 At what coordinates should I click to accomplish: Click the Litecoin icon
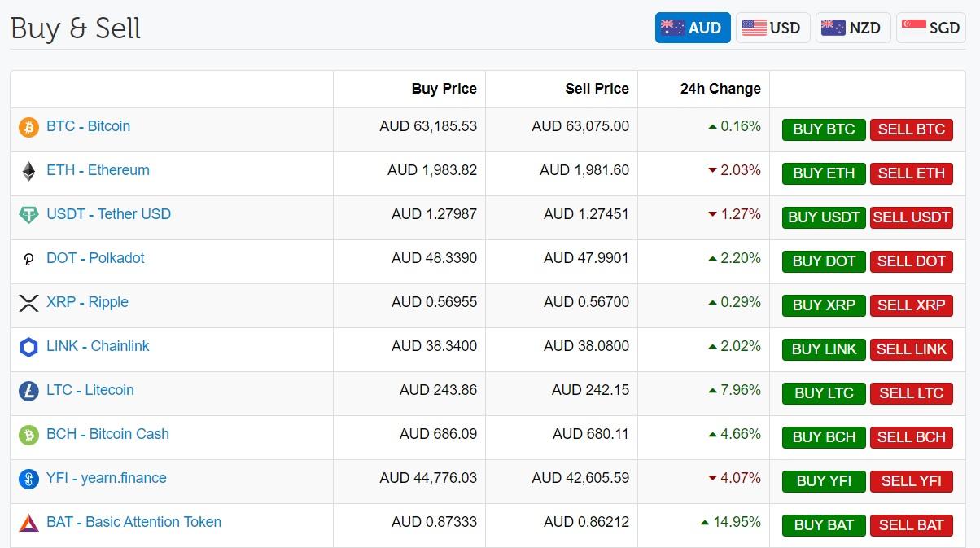[x=28, y=392]
